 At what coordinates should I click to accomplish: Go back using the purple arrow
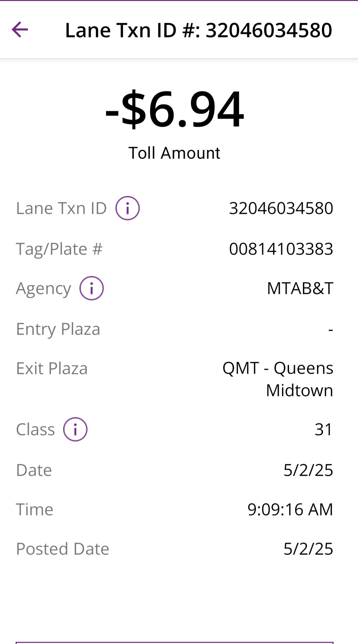coord(20,30)
